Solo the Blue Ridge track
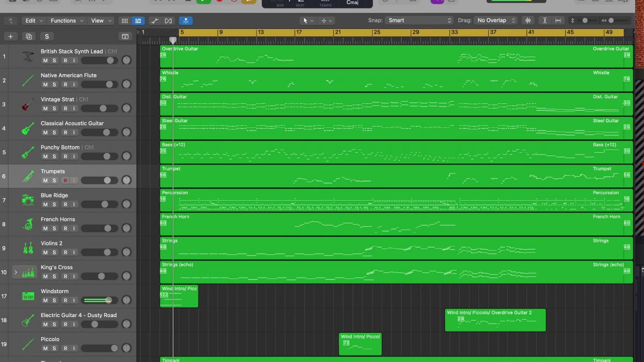The image size is (644, 362). 54,204
